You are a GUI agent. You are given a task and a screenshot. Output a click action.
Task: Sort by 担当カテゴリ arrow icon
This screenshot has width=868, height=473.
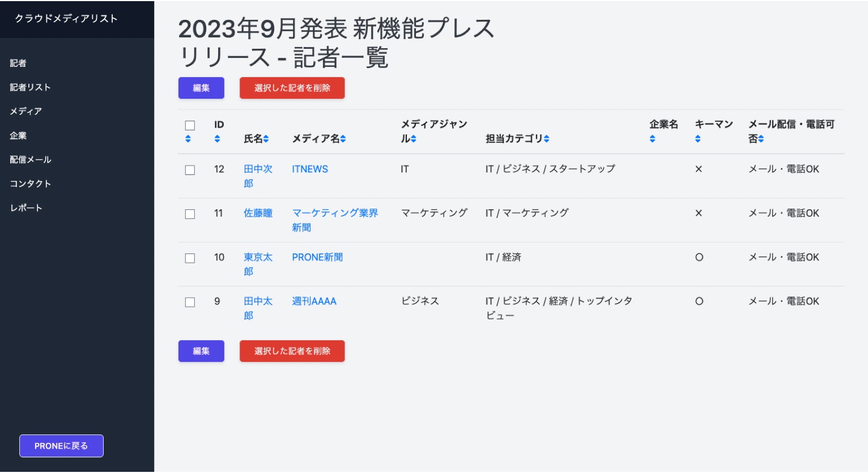click(x=546, y=139)
